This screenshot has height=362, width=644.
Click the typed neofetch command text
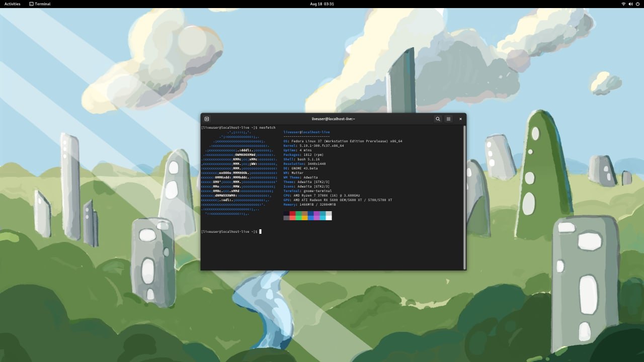(267, 128)
